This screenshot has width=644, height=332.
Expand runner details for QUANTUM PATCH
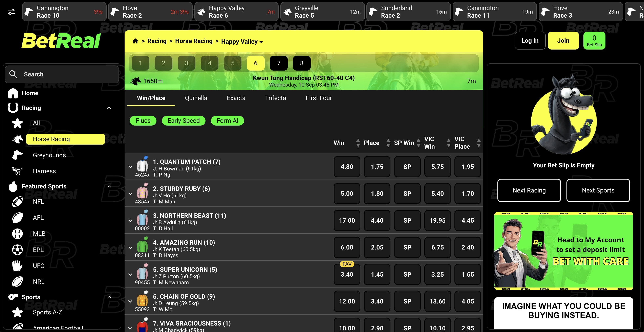pyautogui.click(x=130, y=166)
